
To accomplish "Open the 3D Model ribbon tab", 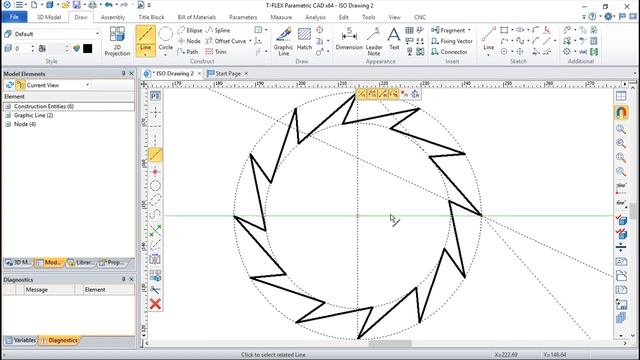I will (49, 17).
